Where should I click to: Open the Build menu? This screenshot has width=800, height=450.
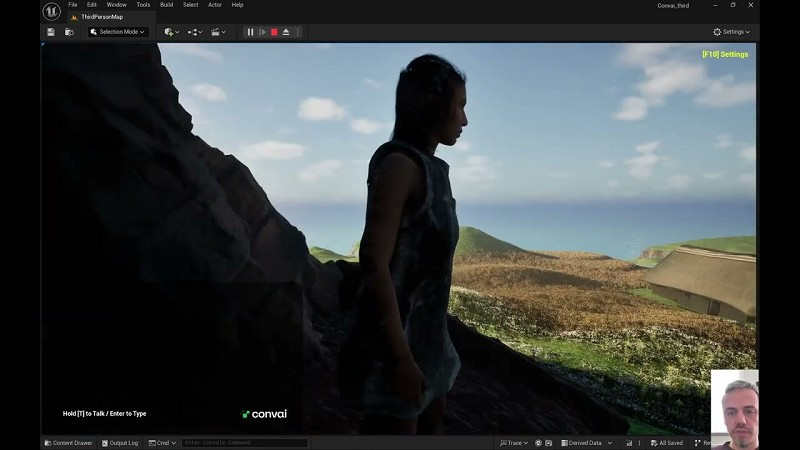(x=166, y=5)
